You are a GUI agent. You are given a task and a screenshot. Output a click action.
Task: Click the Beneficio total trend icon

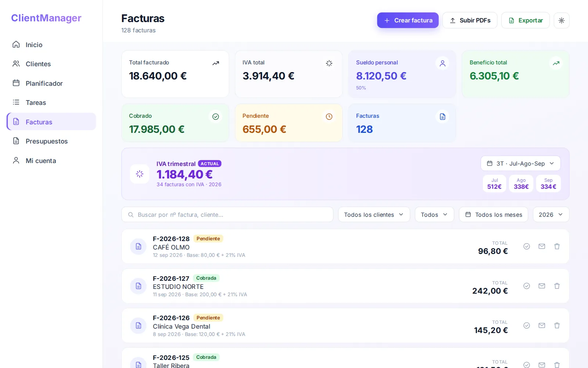(556, 63)
